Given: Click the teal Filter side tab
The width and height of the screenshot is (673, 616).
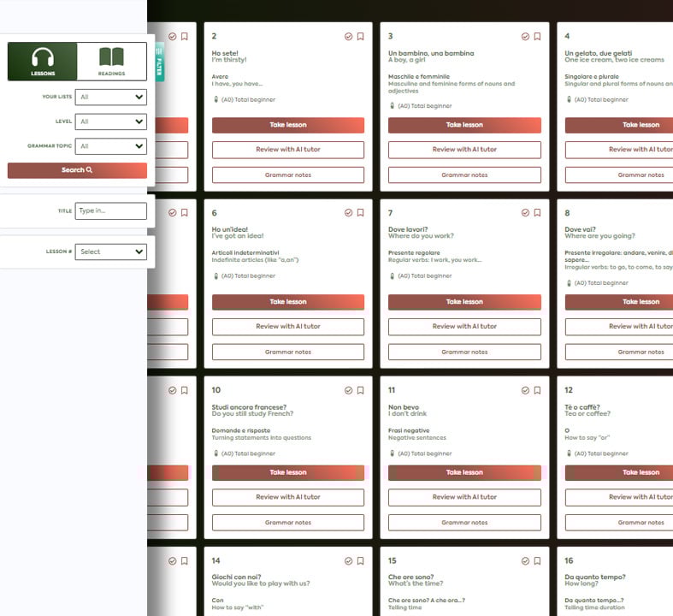Looking at the screenshot, I should (x=159, y=62).
